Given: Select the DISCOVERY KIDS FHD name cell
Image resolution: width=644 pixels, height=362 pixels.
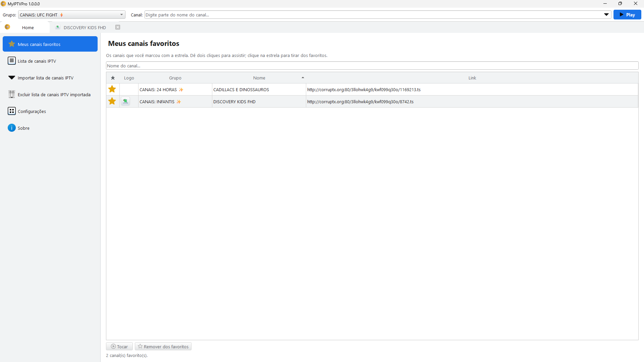Looking at the screenshot, I should [259, 102].
